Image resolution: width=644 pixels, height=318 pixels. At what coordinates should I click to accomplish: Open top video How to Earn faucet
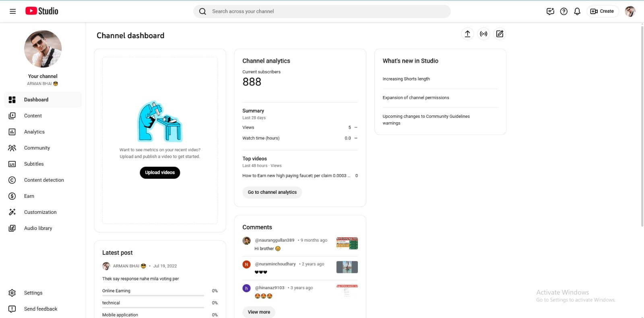pos(296,176)
